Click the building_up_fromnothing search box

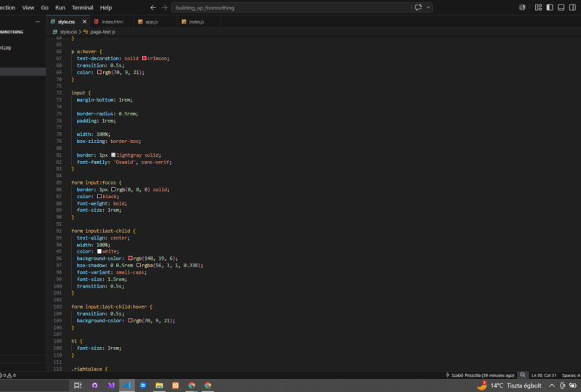(291, 7)
